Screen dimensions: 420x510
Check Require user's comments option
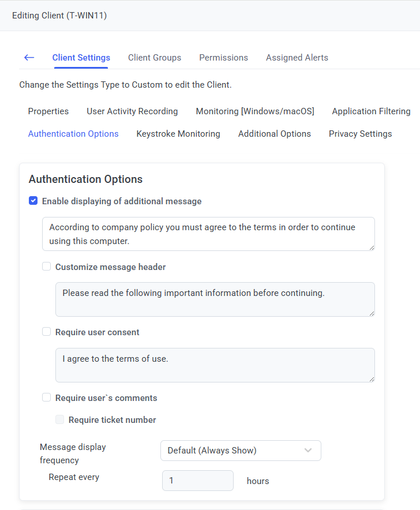click(47, 397)
